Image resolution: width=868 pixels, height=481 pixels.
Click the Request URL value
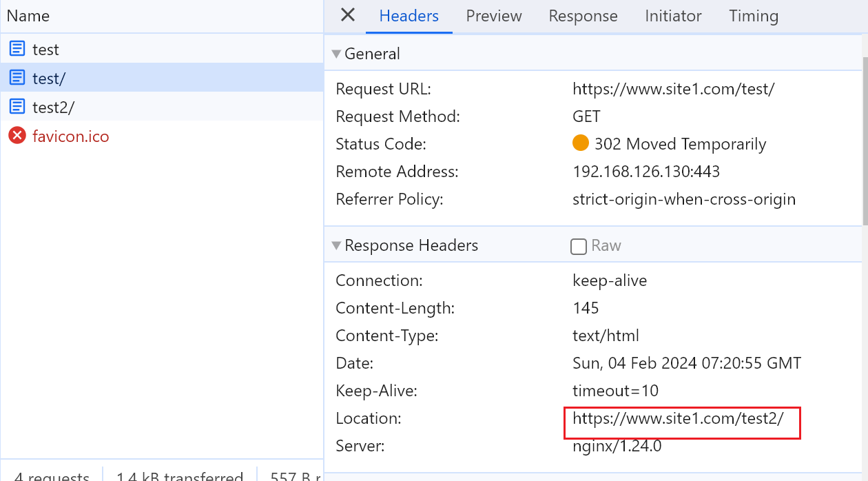[x=673, y=89]
